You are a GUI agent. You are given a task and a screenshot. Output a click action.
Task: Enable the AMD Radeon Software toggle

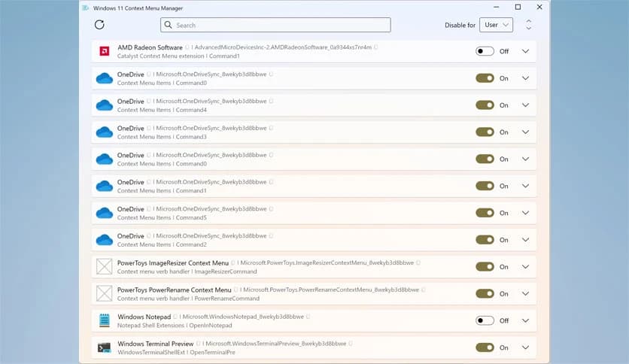485,51
